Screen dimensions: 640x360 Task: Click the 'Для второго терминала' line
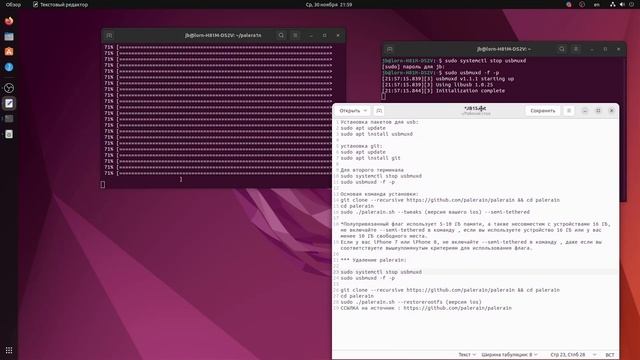click(x=372, y=170)
